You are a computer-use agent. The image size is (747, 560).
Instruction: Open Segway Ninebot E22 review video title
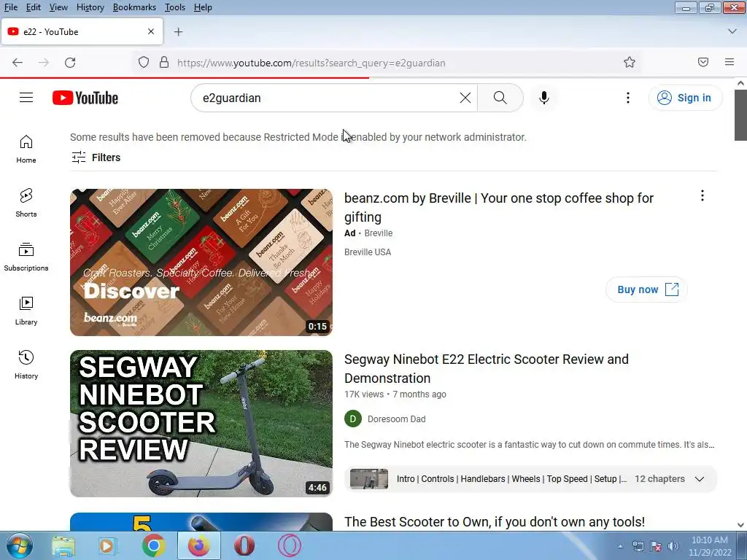coord(487,368)
